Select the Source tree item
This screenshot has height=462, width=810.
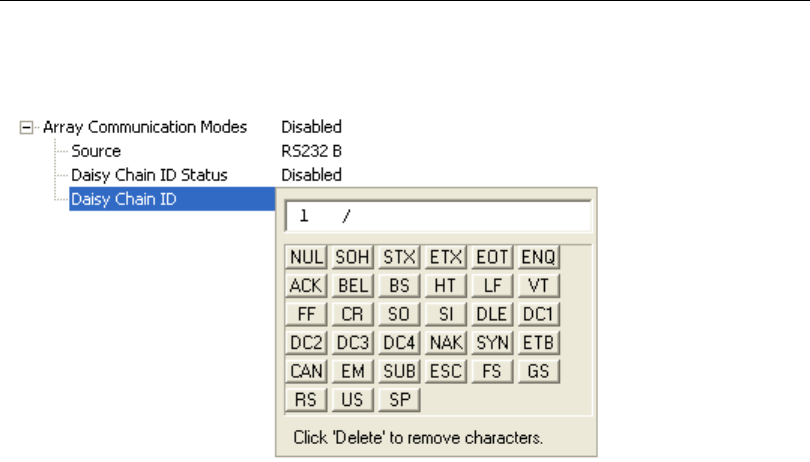click(x=96, y=151)
